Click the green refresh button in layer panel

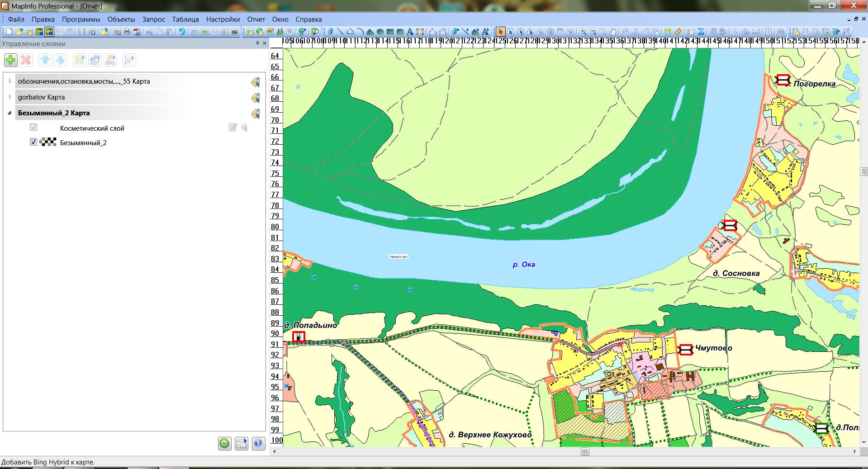click(224, 443)
